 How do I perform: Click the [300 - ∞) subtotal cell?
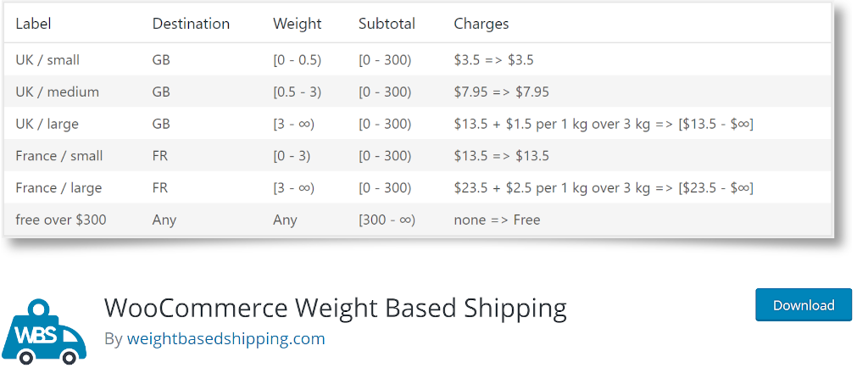387,220
